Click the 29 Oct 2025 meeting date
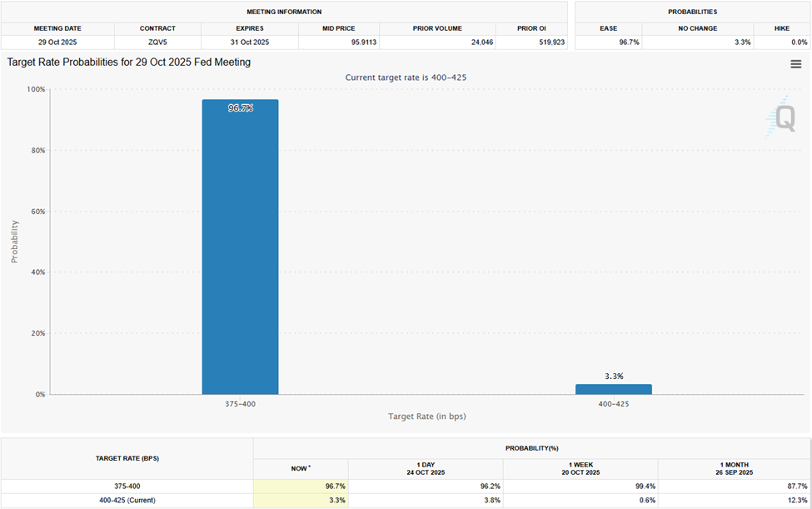Image resolution: width=812 pixels, height=509 pixels. (57, 40)
